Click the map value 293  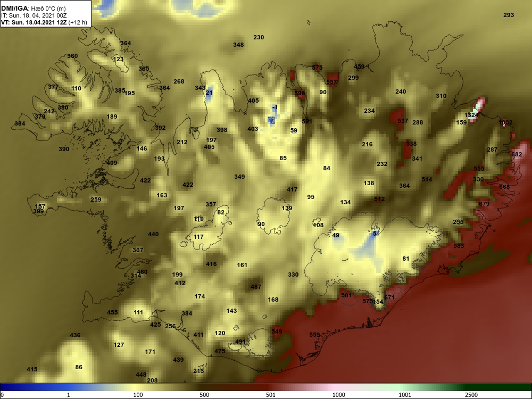point(509,15)
